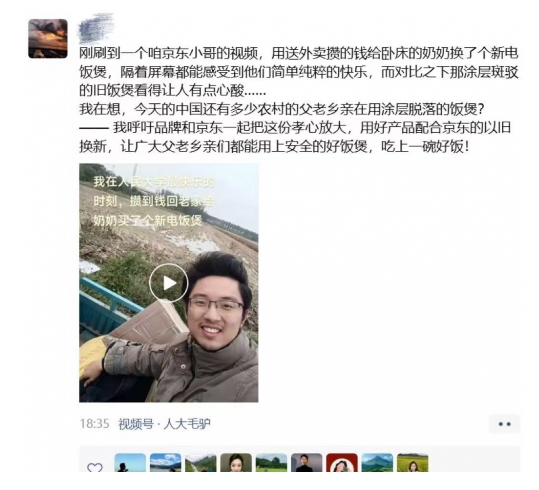This screenshot has width=539, height=490.
Task: Open the silhouette-against-blue-sky liker avatar
Action: pyautogui.click(x=130, y=463)
